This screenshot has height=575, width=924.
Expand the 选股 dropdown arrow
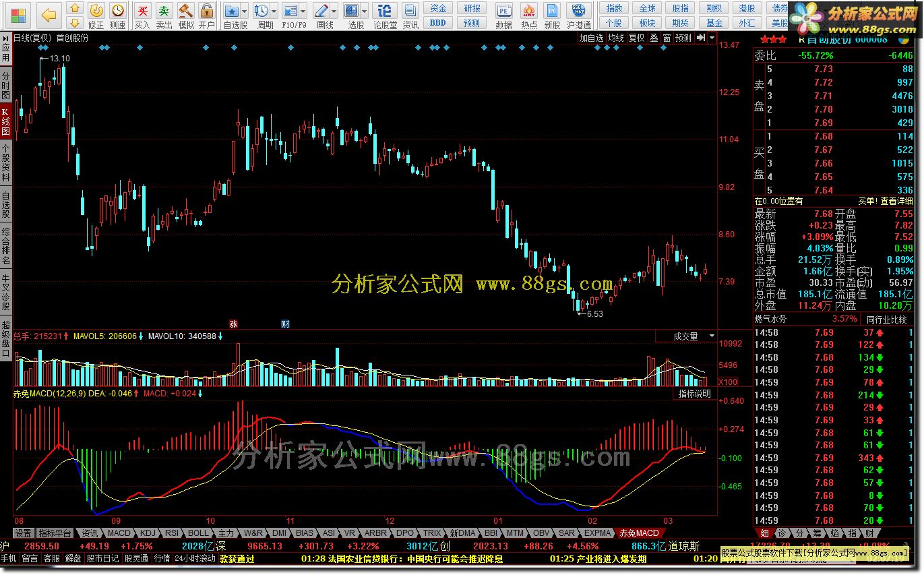click(365, 11)
